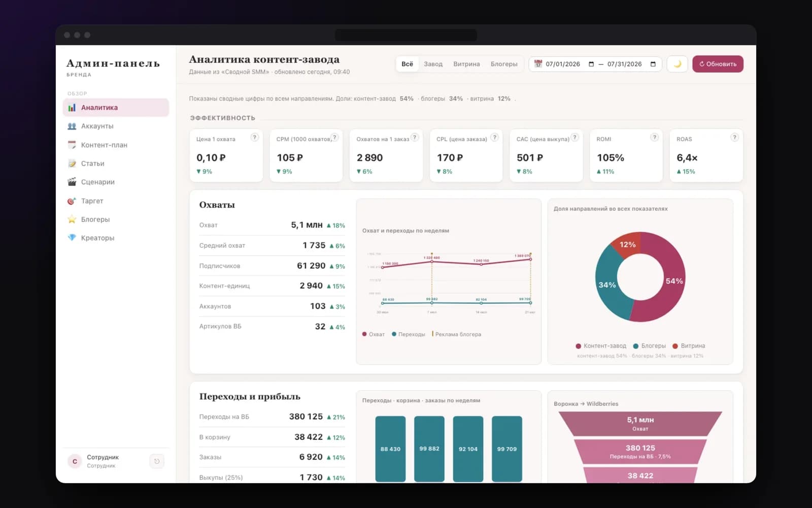Click the 88 430 weekly bar

[390, 449]
